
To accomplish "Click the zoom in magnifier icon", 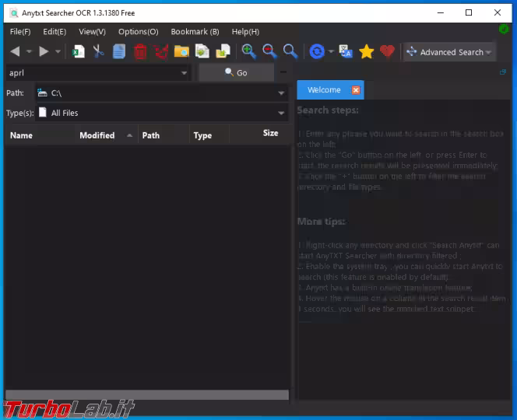I will point(248,51).
